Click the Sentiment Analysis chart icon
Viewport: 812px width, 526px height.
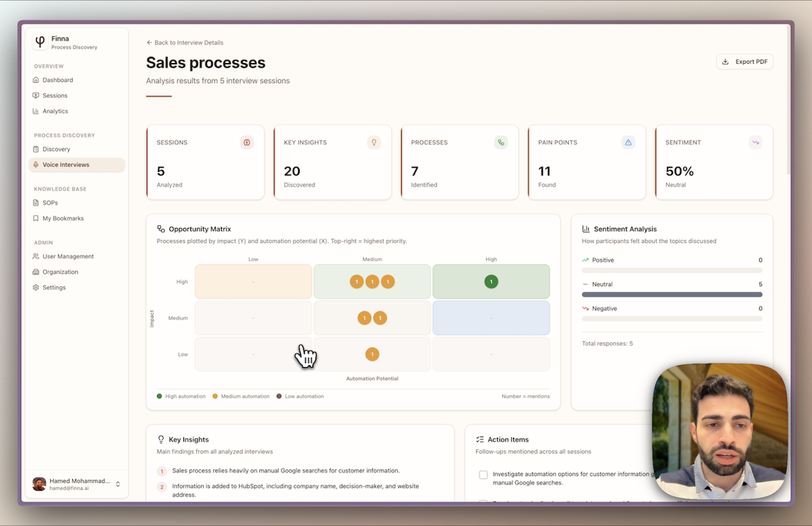586,229
